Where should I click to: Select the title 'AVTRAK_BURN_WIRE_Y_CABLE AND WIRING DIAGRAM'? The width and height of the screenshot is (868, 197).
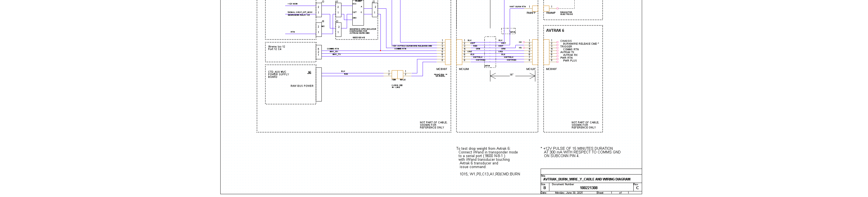[587, 180]
